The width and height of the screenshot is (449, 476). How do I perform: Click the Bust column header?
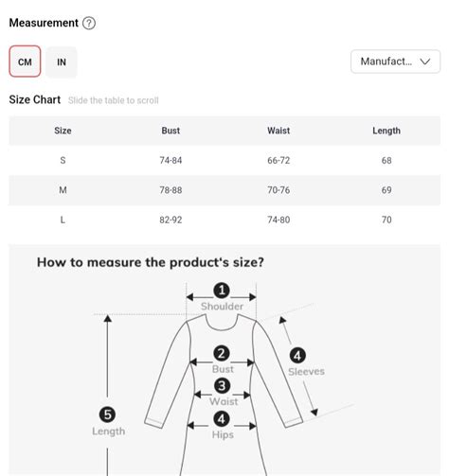pos(171,131)
